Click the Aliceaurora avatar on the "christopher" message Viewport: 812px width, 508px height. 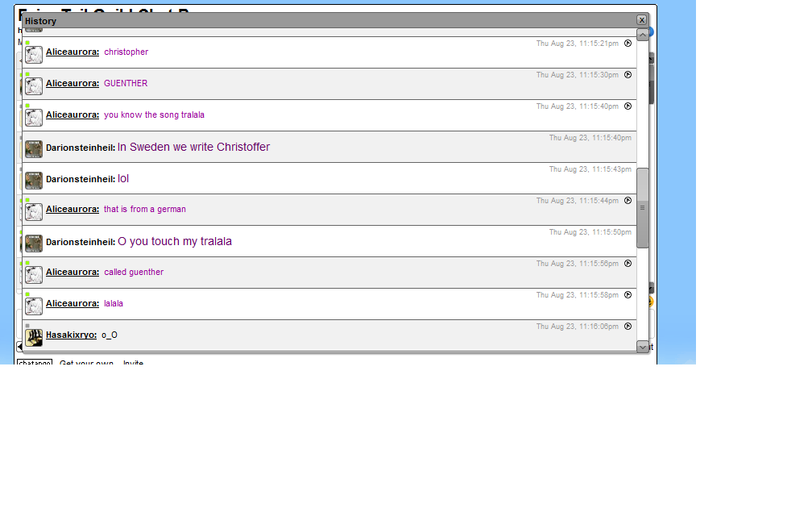click(x=34, y=55)
